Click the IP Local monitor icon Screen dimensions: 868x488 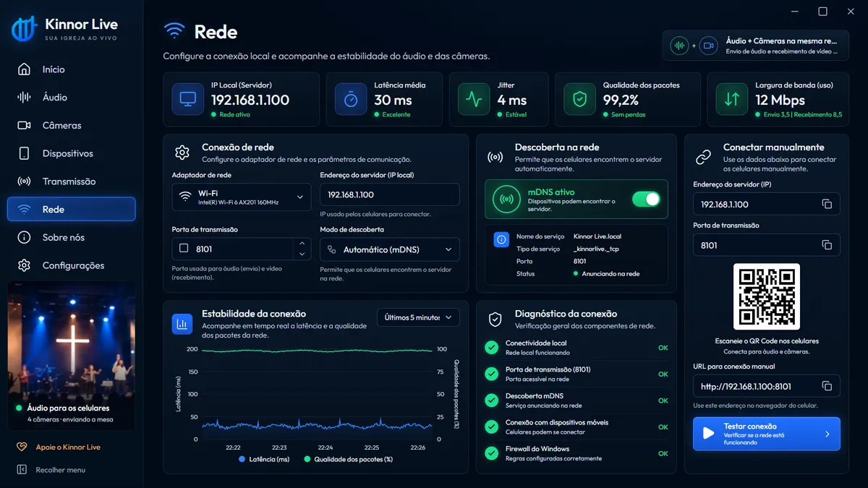pos(187,99)
